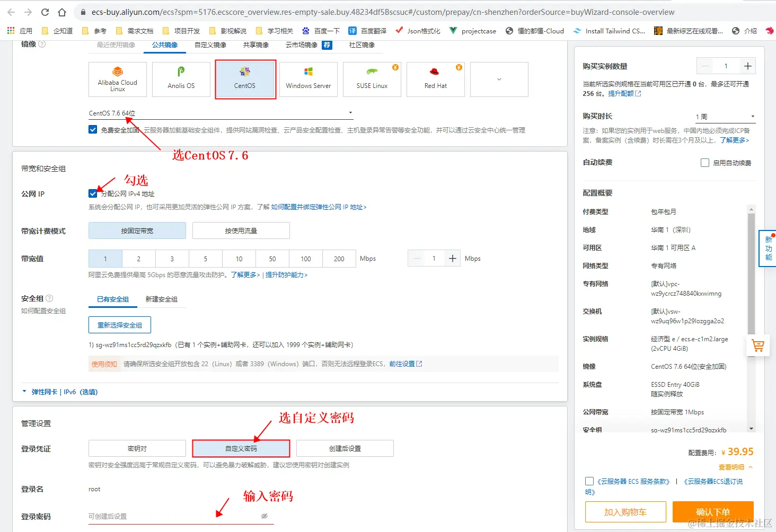The height and width of the screenshot is (532, 776).
Task: Choose 按使用流量 billing mode
Action: 241,230
